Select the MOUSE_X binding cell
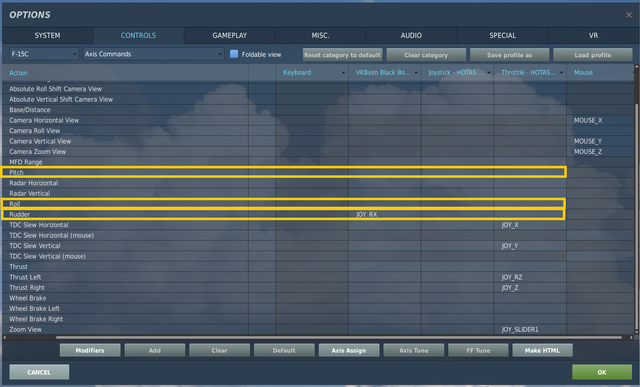 click(x=600, y=120)
